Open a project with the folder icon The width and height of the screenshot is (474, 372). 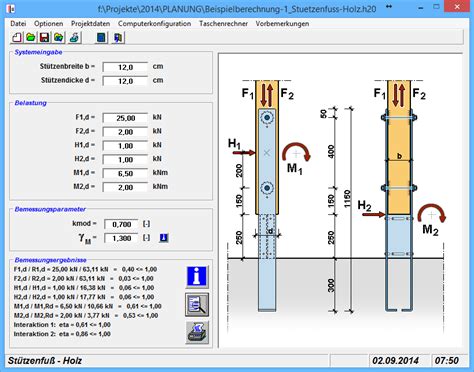click(x=31, y=37)
